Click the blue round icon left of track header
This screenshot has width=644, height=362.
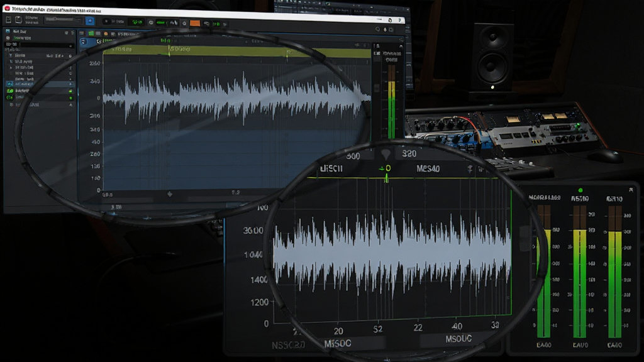pyautogui.click(x=84, y=41)
